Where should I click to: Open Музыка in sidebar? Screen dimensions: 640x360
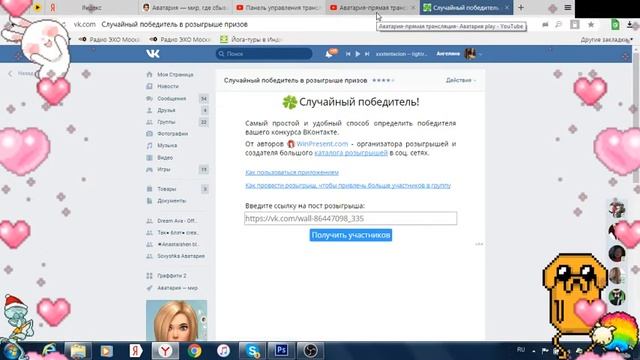pyautogui.click(x=167, y=146)
